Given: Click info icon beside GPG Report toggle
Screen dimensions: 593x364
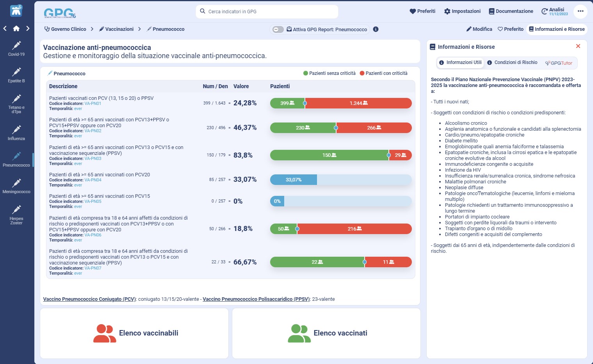Looking at the screenshot, I should pos(376,29).
